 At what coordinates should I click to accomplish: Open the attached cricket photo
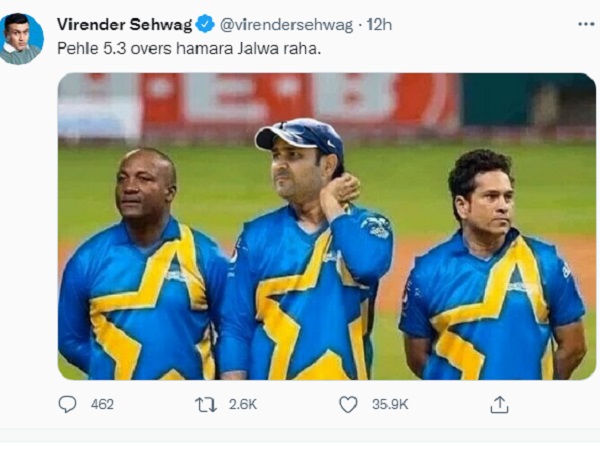327,227
